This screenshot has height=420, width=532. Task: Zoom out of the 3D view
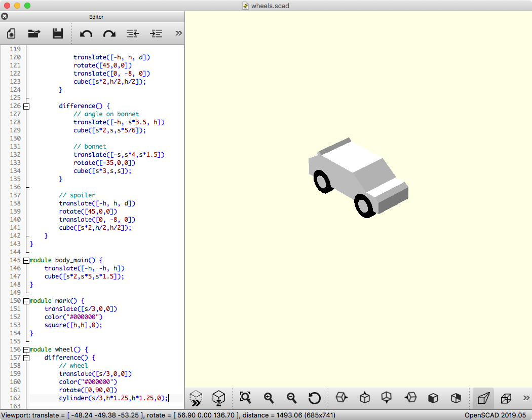pos(292,398)
